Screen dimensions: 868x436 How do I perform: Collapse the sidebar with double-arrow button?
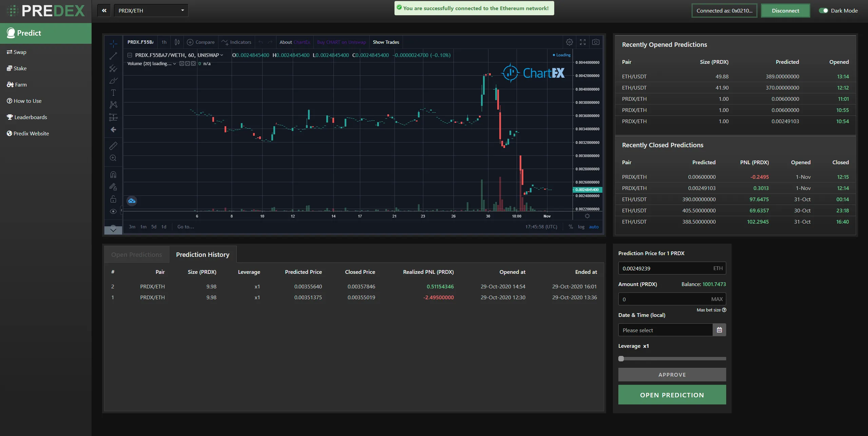pos(104,11)
